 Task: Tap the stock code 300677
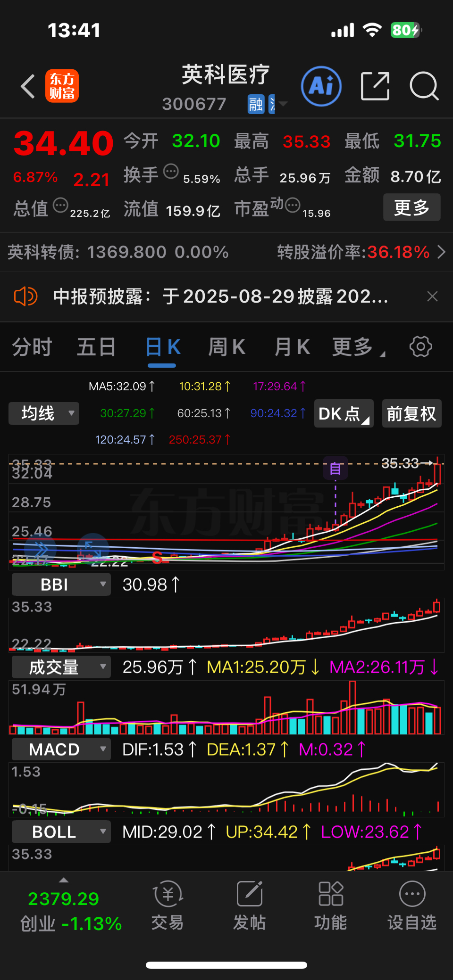194,104
